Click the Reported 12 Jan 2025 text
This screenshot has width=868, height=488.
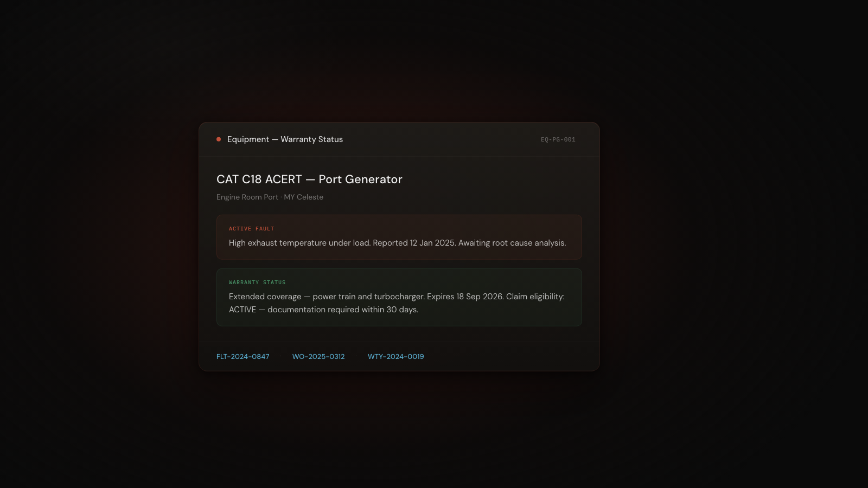tap(414, 243)
